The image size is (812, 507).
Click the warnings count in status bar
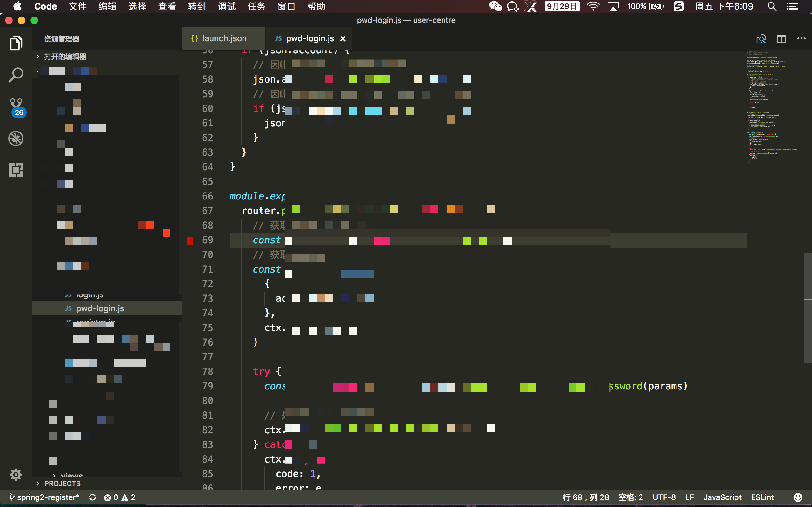coord(129,497)
